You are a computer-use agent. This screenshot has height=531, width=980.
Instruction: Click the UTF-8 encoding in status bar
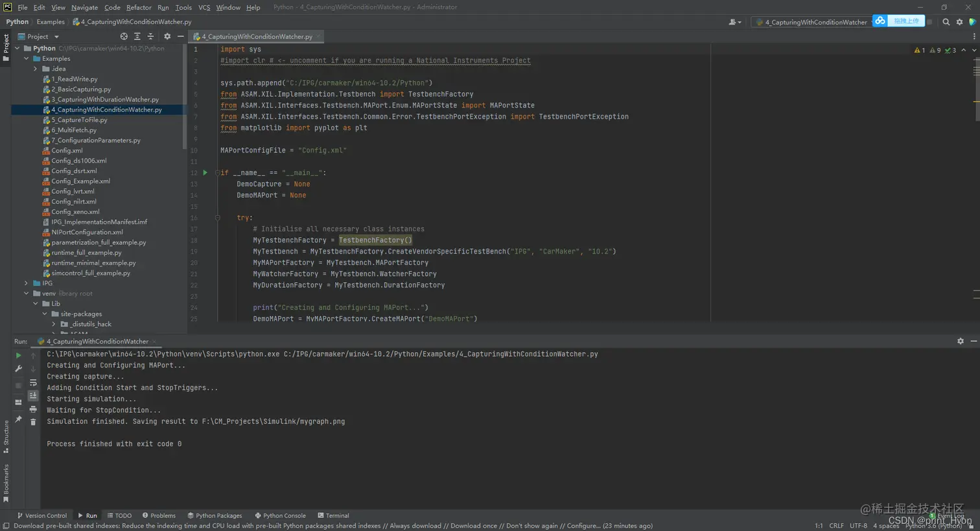[858, 526]
